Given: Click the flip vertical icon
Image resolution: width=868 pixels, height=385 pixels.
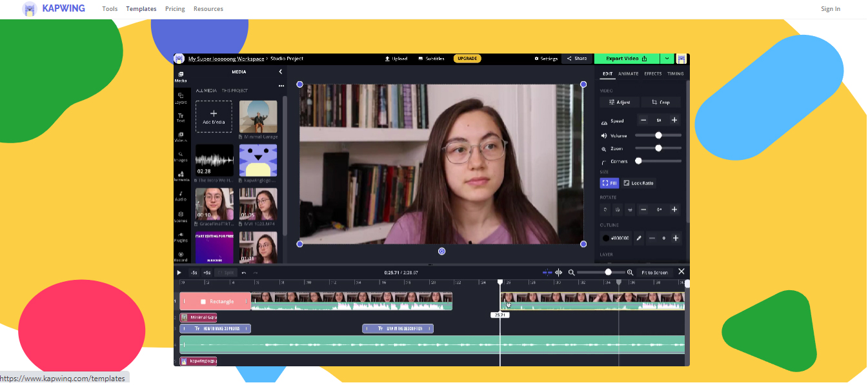Looking at the screenshot, I should (630, 210).
